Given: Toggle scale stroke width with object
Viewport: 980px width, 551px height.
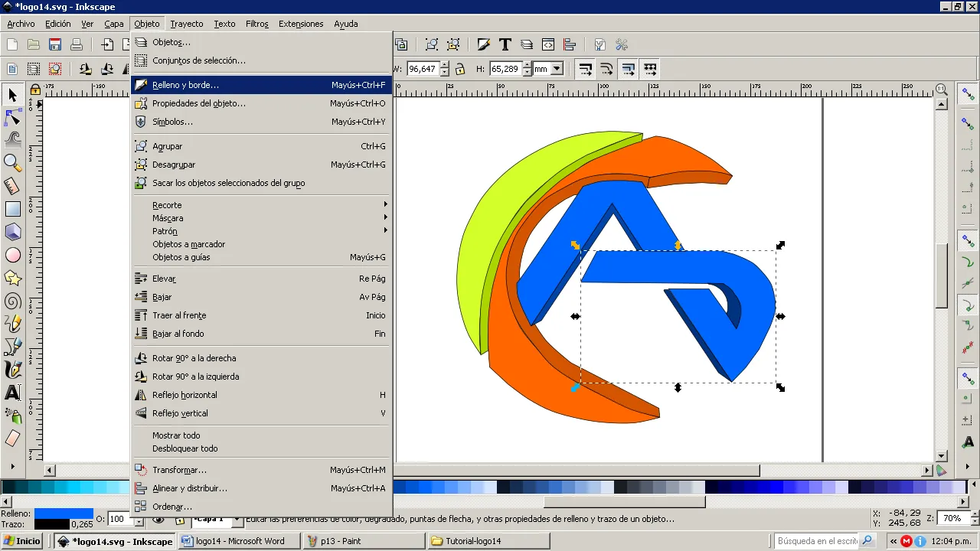Looking at the screenshot, I should 586,69.
